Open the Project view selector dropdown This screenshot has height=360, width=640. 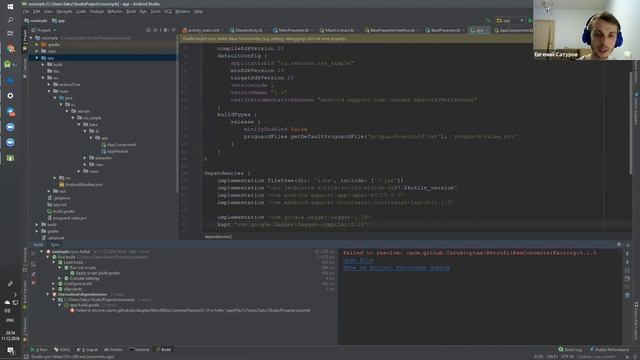click(x=44, y=30)
